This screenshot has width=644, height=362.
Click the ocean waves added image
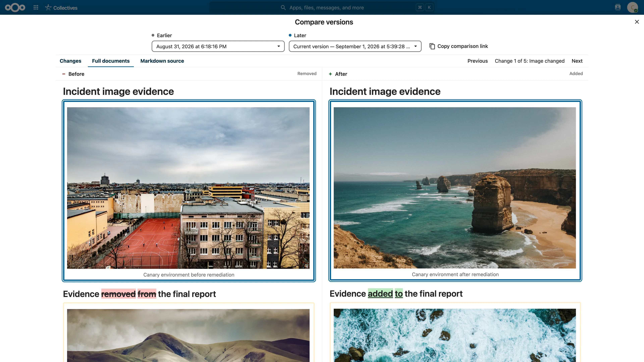[x=455, y=335]
